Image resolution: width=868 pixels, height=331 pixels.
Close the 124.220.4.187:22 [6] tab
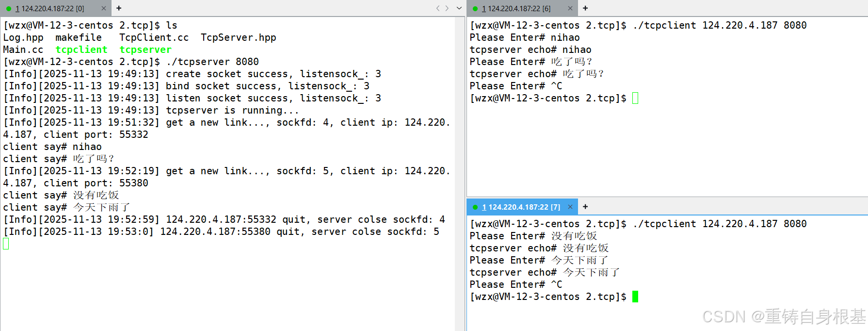click(x=570, y=8)
